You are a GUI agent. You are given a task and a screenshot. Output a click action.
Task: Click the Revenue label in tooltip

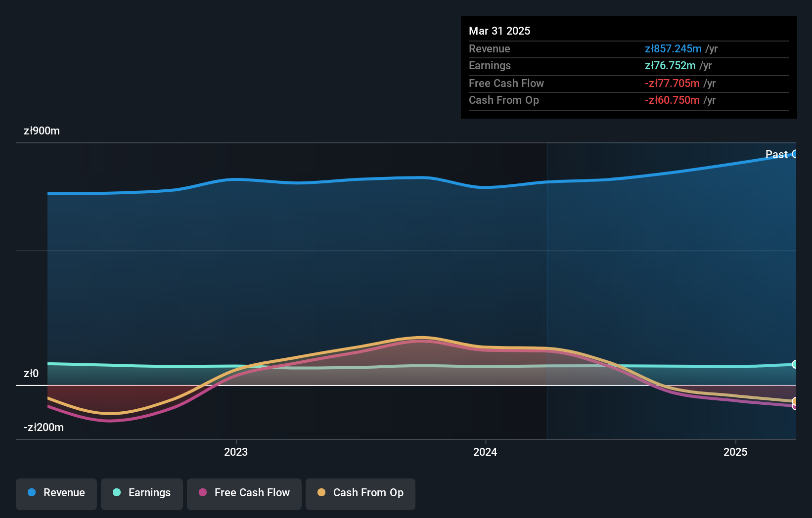[490, 48]
